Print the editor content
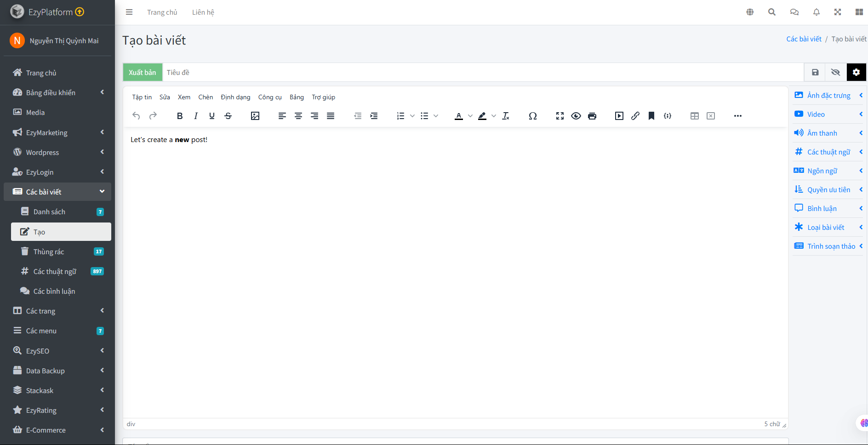 (592, 116)
